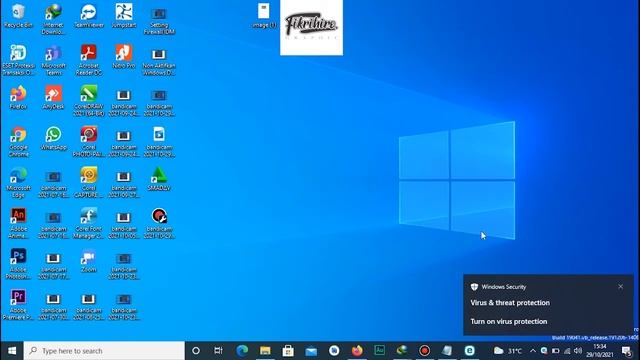This screenshot has height=360, width=640.
Task: Switch to Adobe Audition on the taskbar
Action: tap(380, 351)
